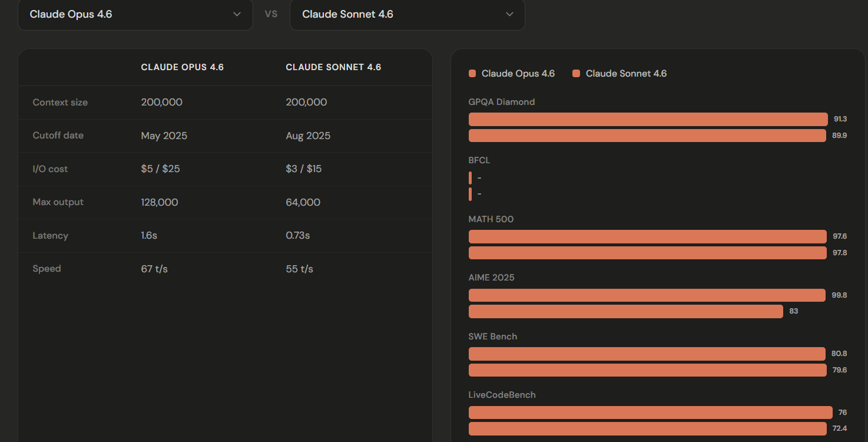This screenshot has width=868, height=442.
Task: Click the 'May 2025' cutoff date cell
Action: pyautogui.click(x=164, y=136)
